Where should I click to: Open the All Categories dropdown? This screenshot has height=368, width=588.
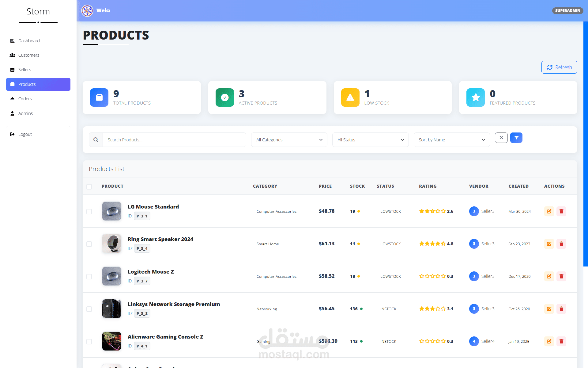pyautogui.click(x=289, y=140)
